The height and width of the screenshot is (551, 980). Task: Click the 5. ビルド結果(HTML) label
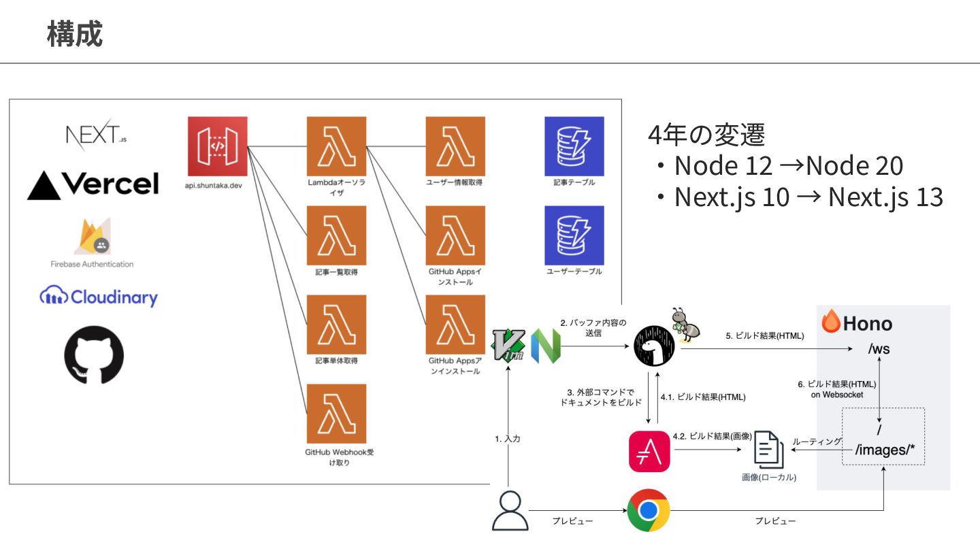click(x=765, y=335)
